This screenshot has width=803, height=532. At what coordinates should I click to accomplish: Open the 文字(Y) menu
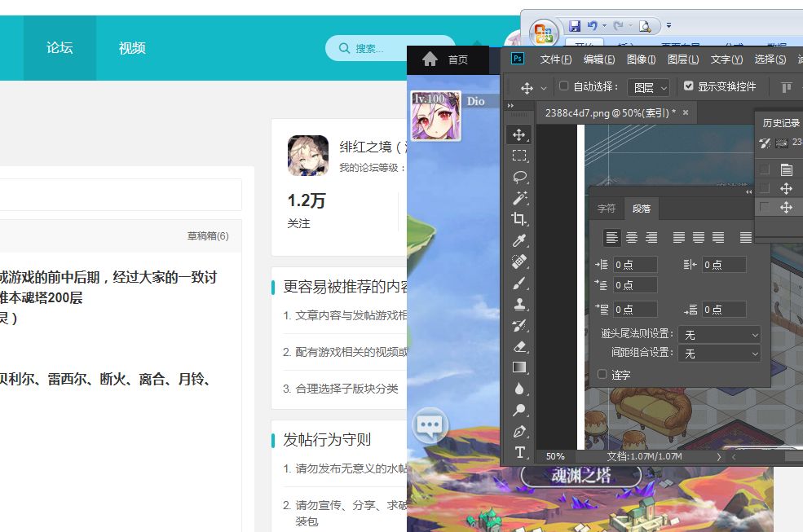point(726,59)
